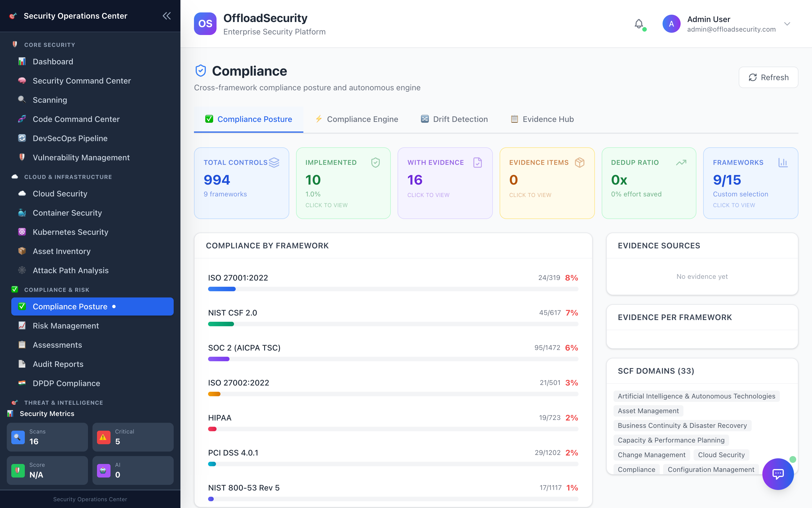Select Compliance Posture in the sidebar
The image size is (812, 508).
pyautogui.click(x=92, y=306)
